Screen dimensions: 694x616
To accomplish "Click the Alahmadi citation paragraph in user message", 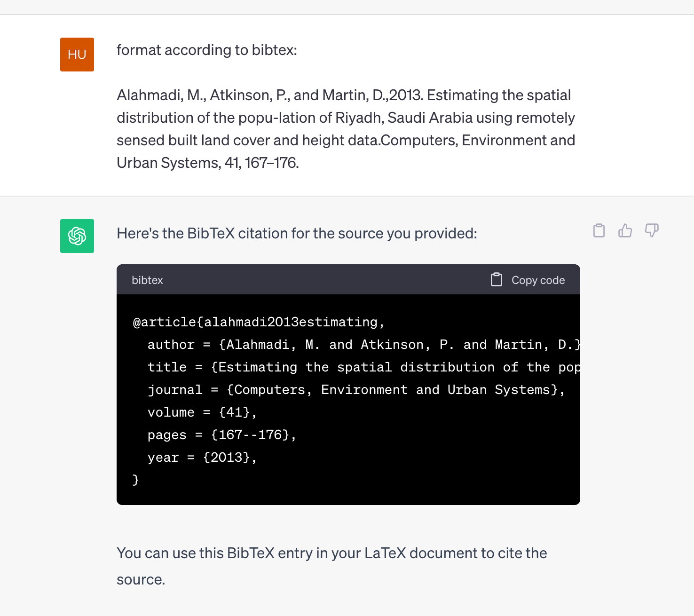I will click(x=346, y=129).
